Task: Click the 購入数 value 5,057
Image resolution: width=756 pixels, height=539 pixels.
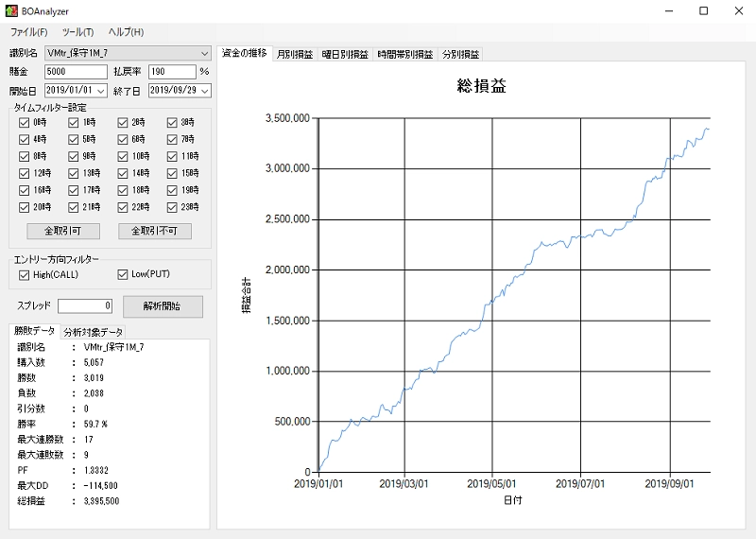Action: point(94,362)
